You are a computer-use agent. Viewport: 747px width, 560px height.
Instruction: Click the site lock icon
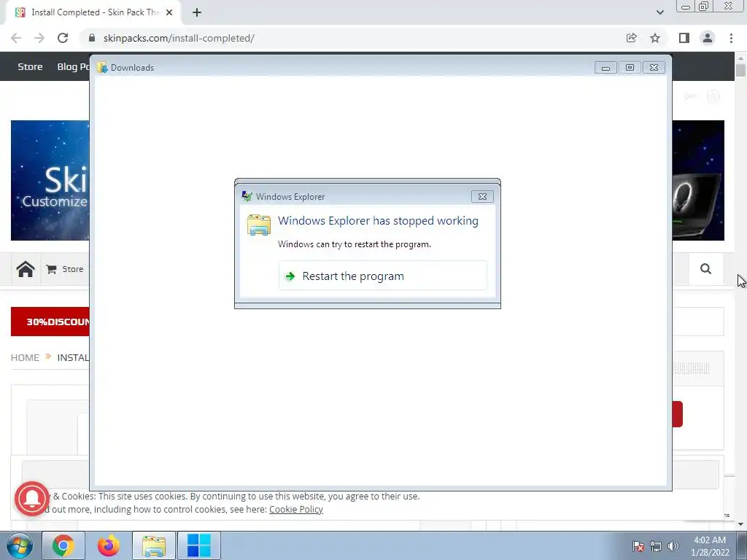(x=92, y=38)
